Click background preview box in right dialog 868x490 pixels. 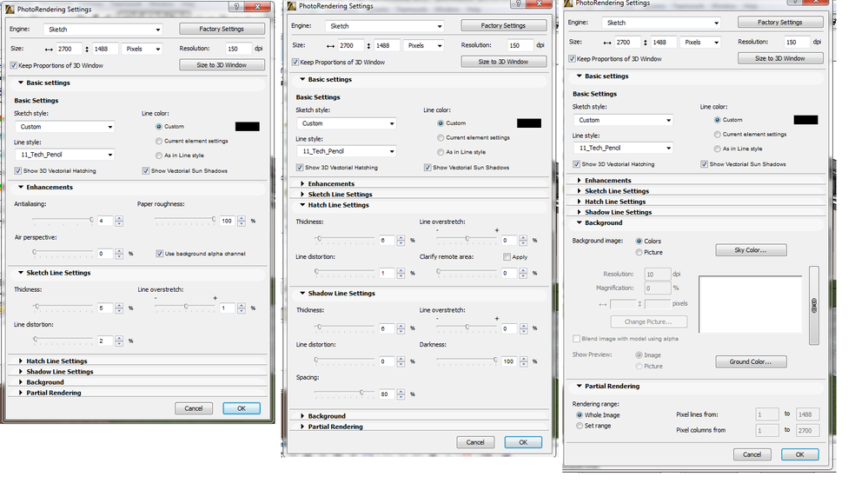[750, 305]
